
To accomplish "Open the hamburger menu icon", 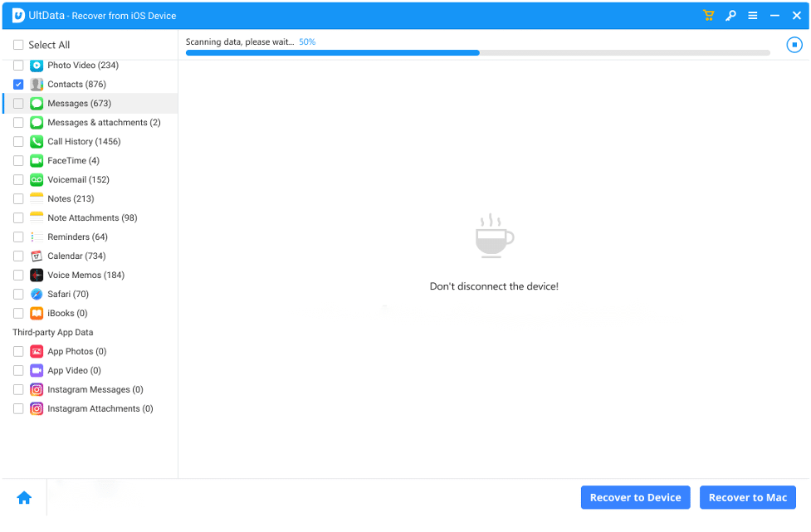I will [x=753, y=16].
